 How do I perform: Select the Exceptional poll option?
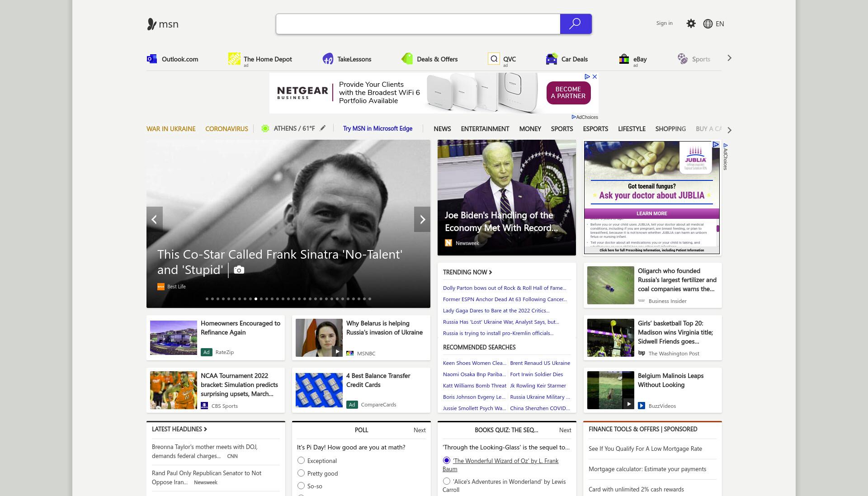301,460
